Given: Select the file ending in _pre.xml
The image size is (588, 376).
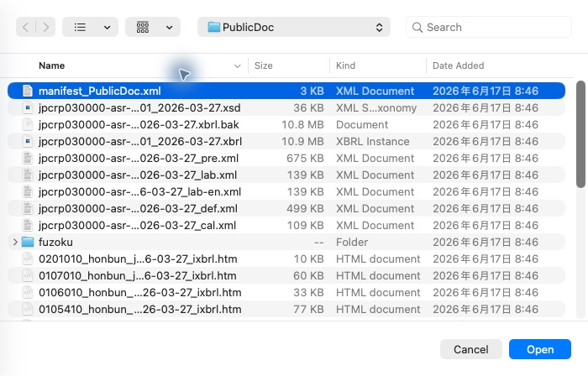Looking at the screenshot, I should pyautogui.click(x=139, y=159).
